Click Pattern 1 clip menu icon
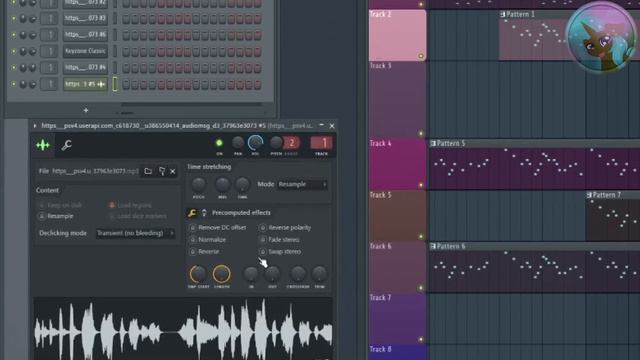The height and width of the screenshot is (360, 640). point(502,14)
